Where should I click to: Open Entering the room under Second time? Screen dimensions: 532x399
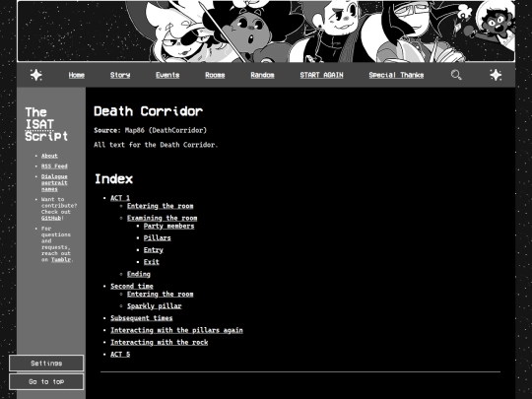coord(161,295)
